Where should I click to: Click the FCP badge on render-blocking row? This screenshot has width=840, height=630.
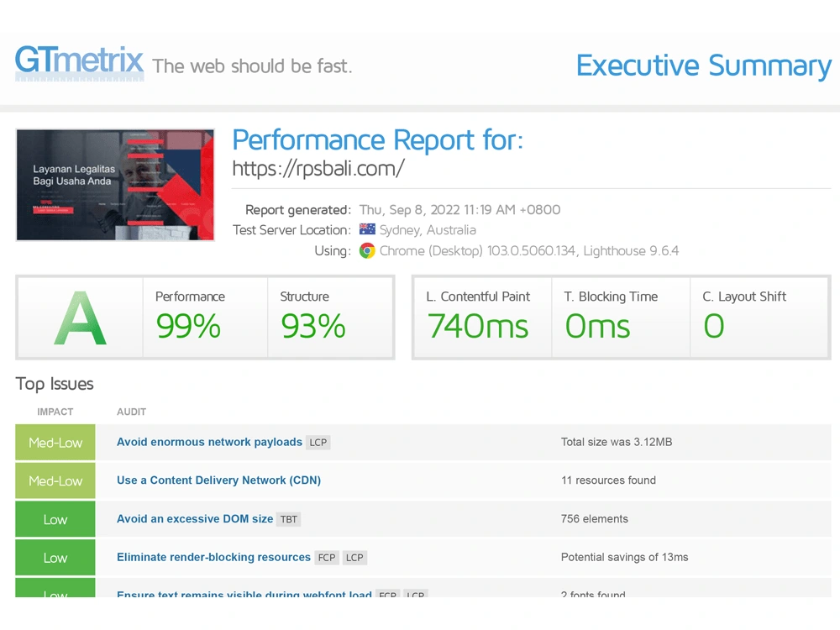(327, 557)
